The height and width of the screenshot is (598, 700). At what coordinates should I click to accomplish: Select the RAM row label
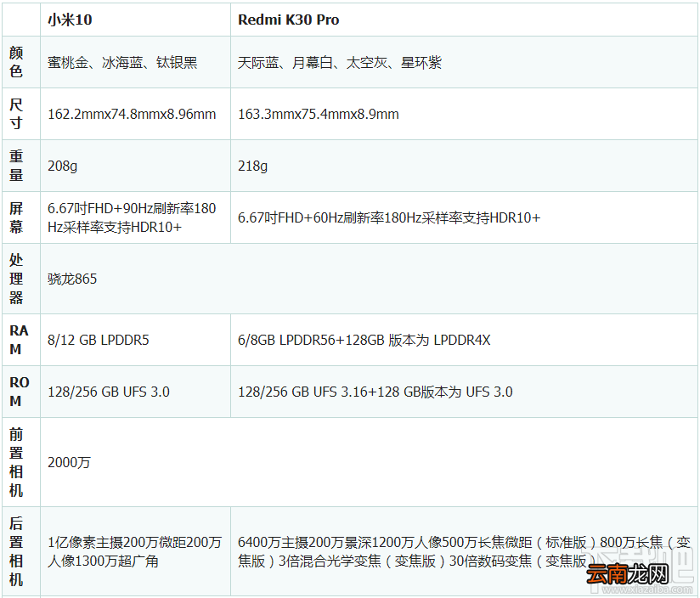[21, 340]
